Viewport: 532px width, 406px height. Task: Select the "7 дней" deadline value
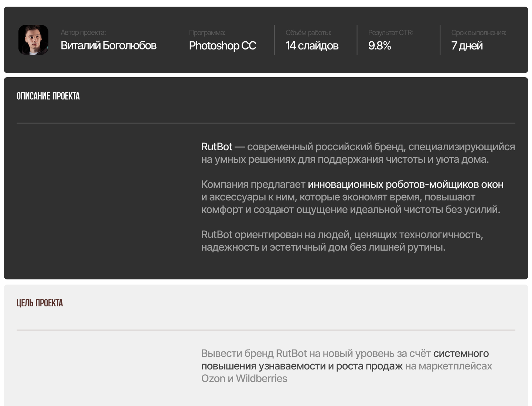coord(467,46)
